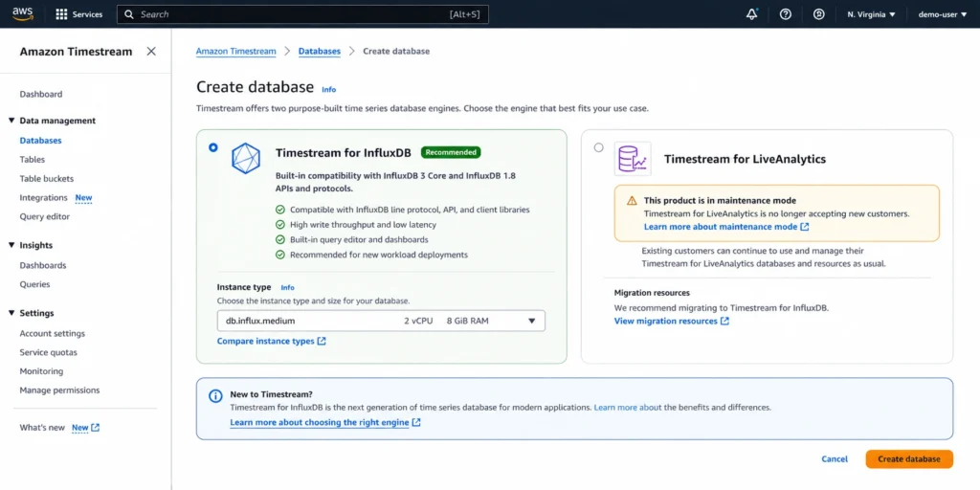Open Monitoring in the sidebar
980x490 pixels.
[41, 371]
